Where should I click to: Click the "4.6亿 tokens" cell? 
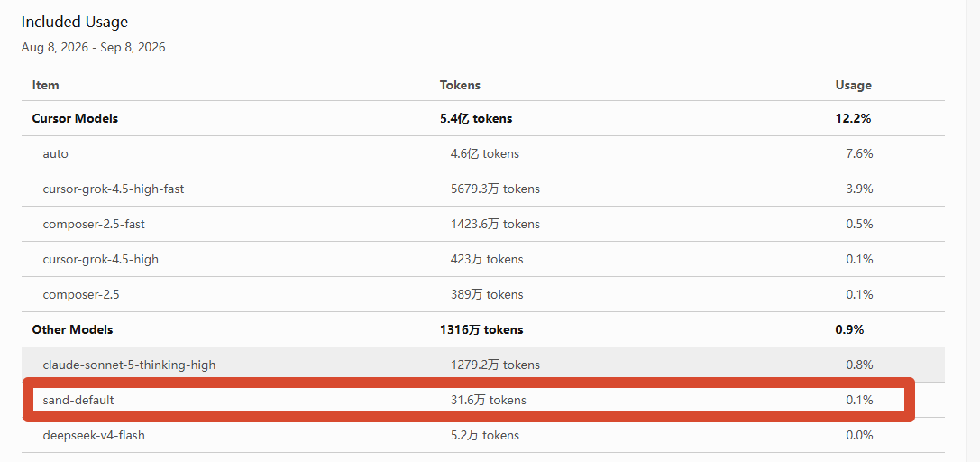[484, 153]
